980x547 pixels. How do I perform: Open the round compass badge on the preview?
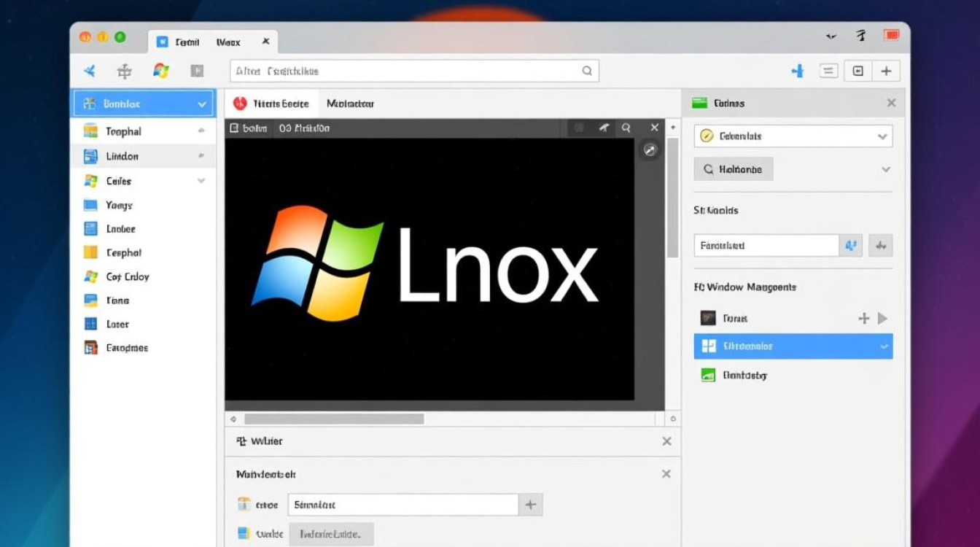[x=650, y=150]
